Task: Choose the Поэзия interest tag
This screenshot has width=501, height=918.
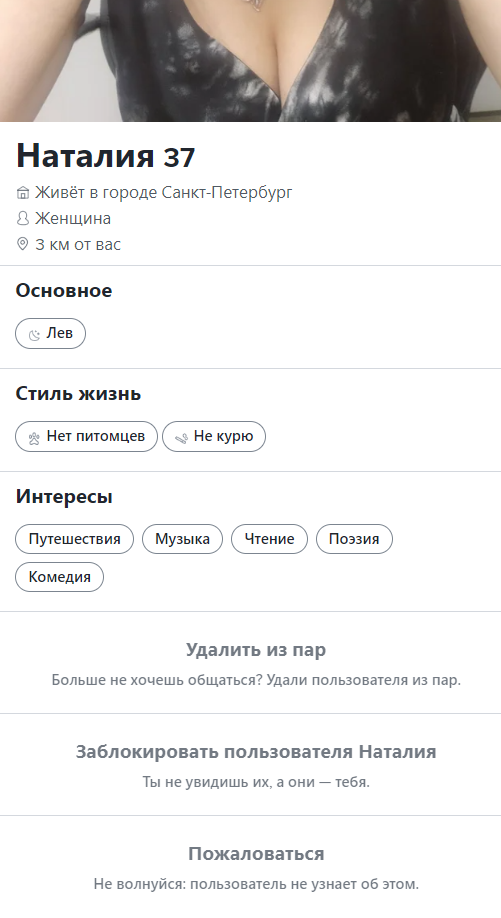Action: pyautogui.click(x=354, y=539)
